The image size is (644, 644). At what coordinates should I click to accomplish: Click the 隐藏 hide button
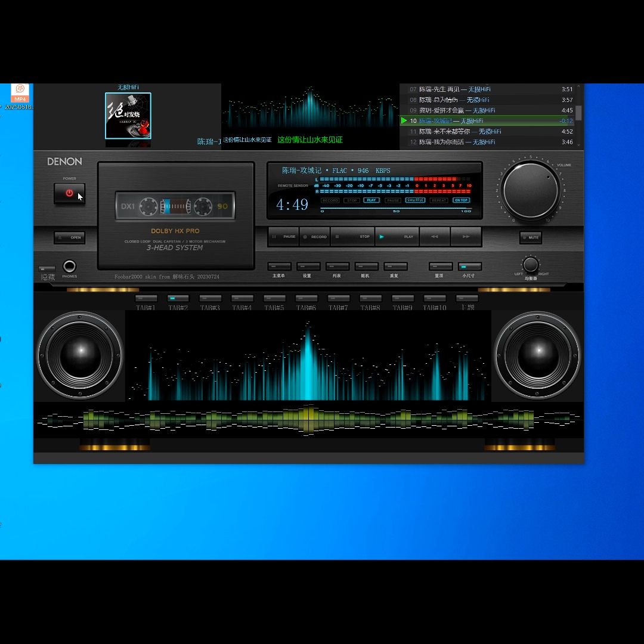[x=47, y=268]
